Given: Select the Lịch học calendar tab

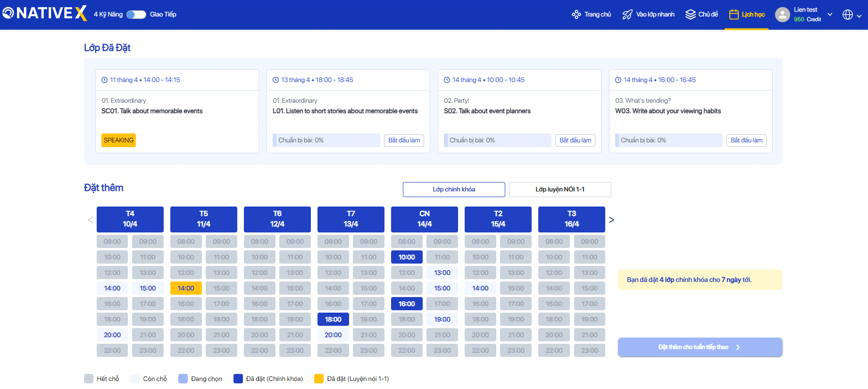Looking at the screenshot, I should [x=746, y=15].
